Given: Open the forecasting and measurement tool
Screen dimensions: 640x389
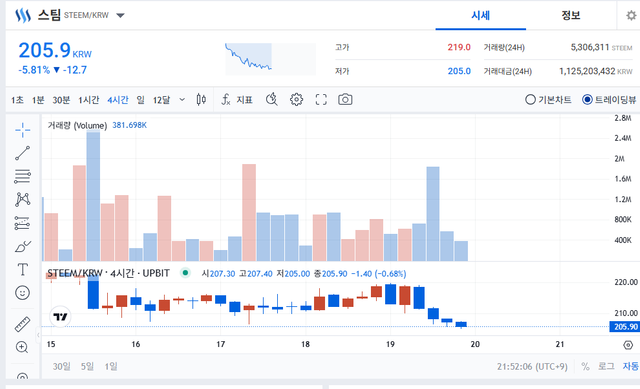Looking at the screenshot, I should [22, 223].
